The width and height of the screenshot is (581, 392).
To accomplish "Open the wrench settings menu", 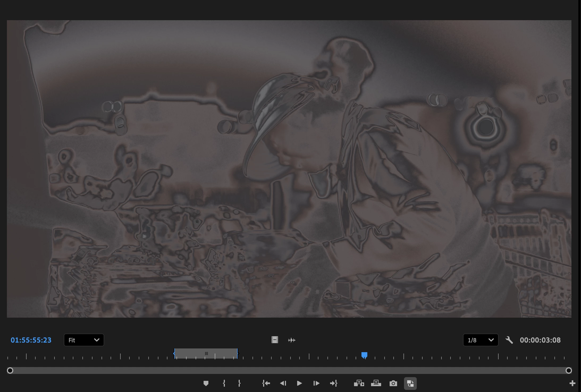I will pos(509,340).
